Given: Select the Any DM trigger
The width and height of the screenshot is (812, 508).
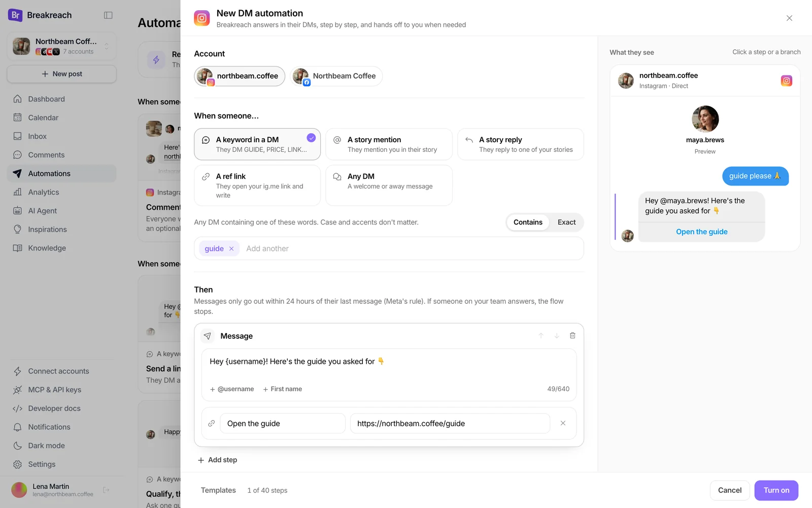Looking at the screenshot, I should tap(389, 185).
